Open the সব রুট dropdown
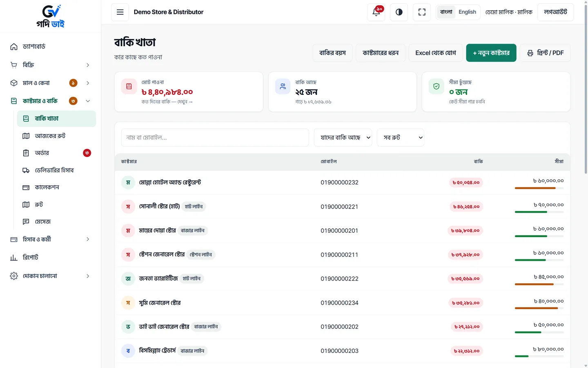The width and height of the screenshot is (588, 368). 401,138
